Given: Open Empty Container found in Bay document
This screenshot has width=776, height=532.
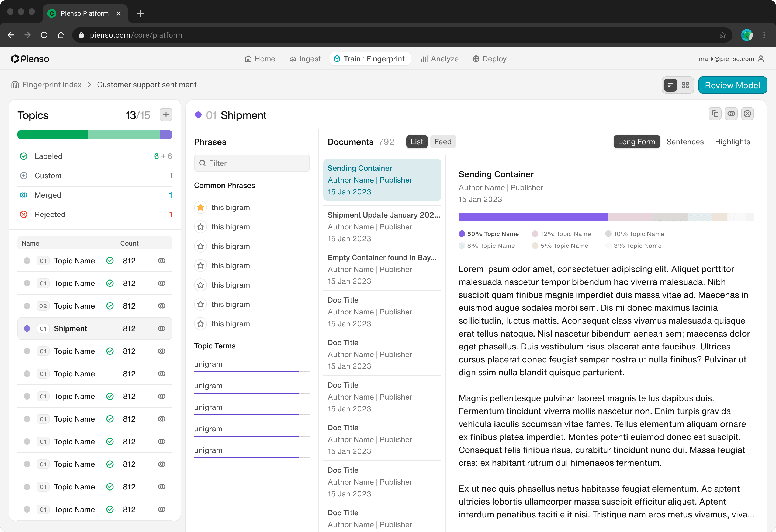Looking at the screenshot, I should click(382, 269).
